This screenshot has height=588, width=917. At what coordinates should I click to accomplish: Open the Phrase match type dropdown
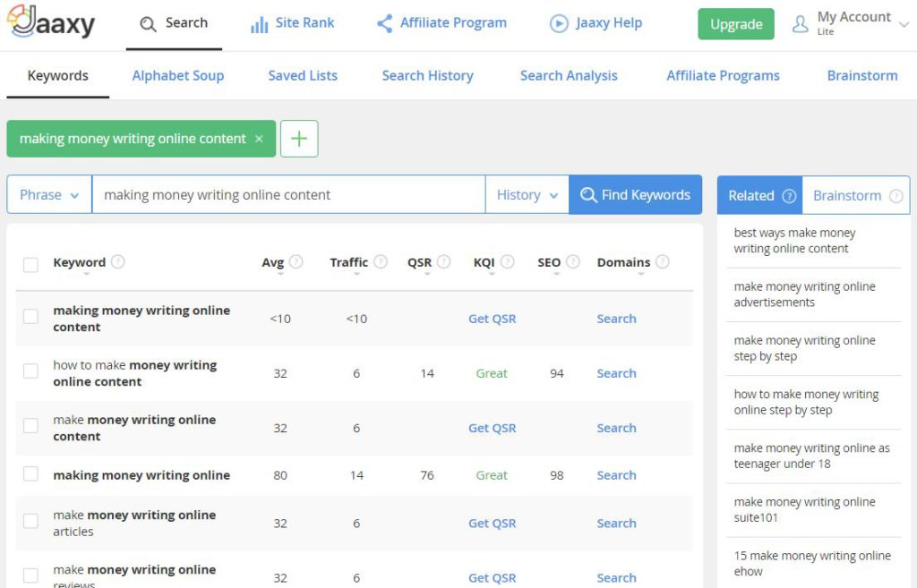(49, 194)
